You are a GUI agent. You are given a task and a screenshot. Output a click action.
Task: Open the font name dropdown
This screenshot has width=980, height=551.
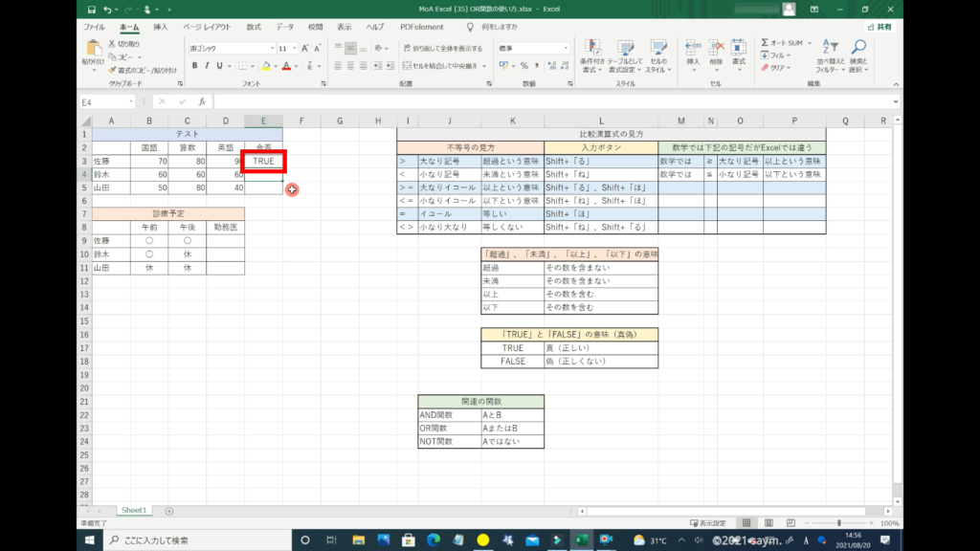pyautogui.click(x=270, y=47)
